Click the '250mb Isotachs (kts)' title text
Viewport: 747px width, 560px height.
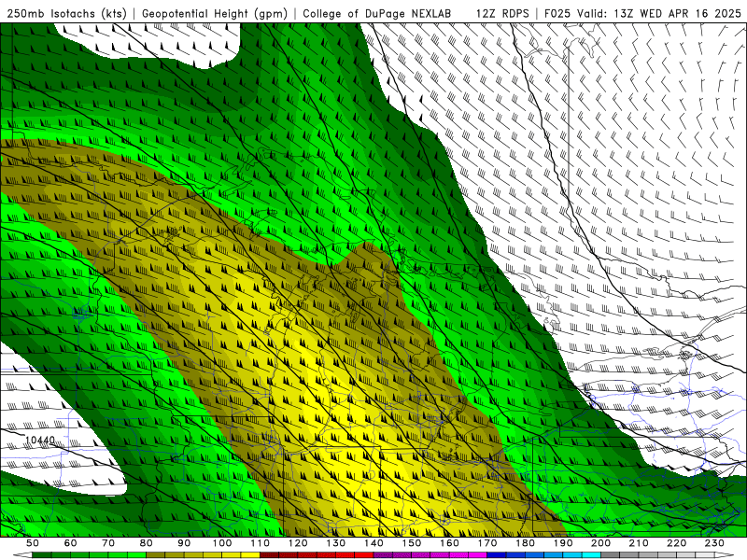66,14
